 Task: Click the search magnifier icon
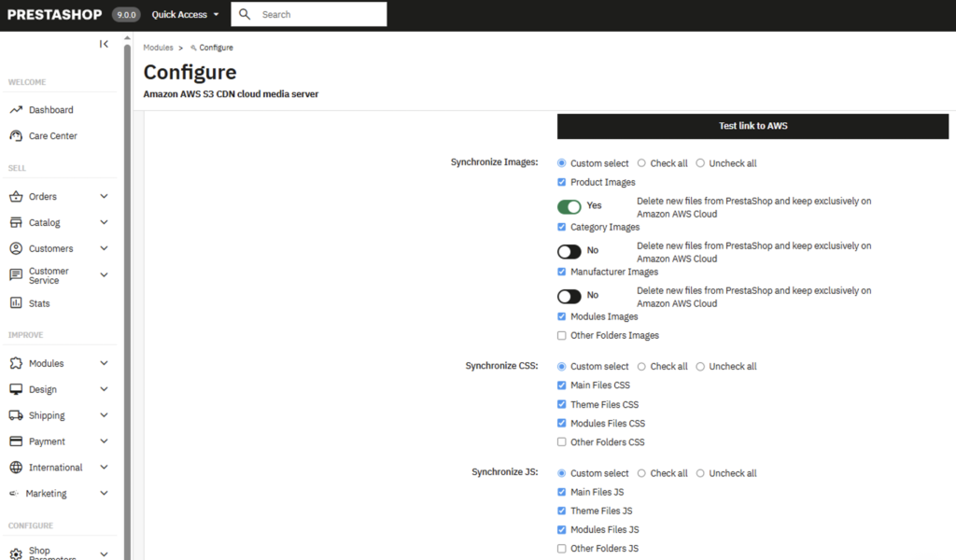click(x=245, y=14)
